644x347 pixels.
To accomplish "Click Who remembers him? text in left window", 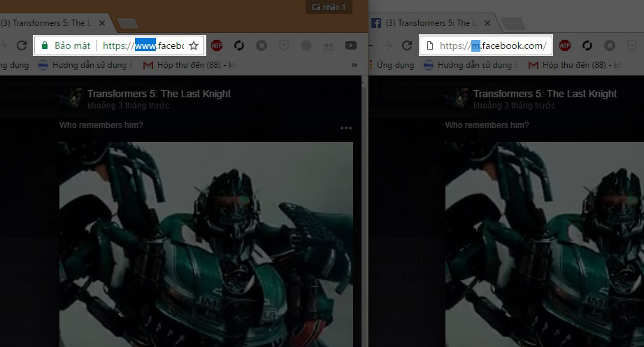I will point(101,125).
